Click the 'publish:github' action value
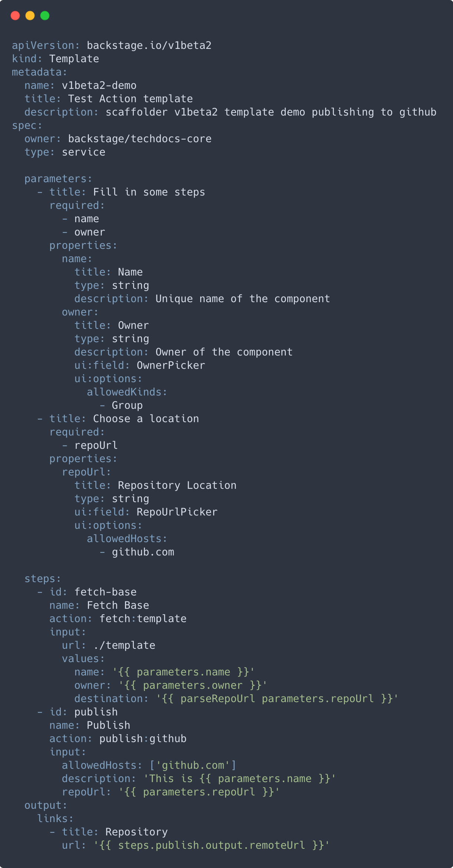This screenshot has width=453, height=868. [x=143, y=739]
